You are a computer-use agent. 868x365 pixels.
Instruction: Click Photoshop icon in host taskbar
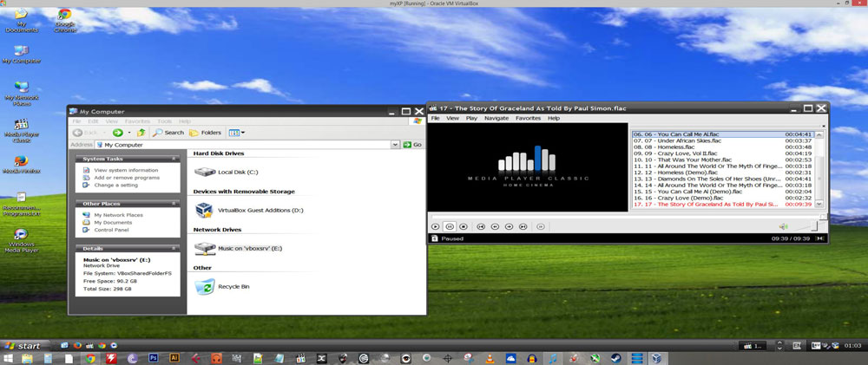point(154,358)
